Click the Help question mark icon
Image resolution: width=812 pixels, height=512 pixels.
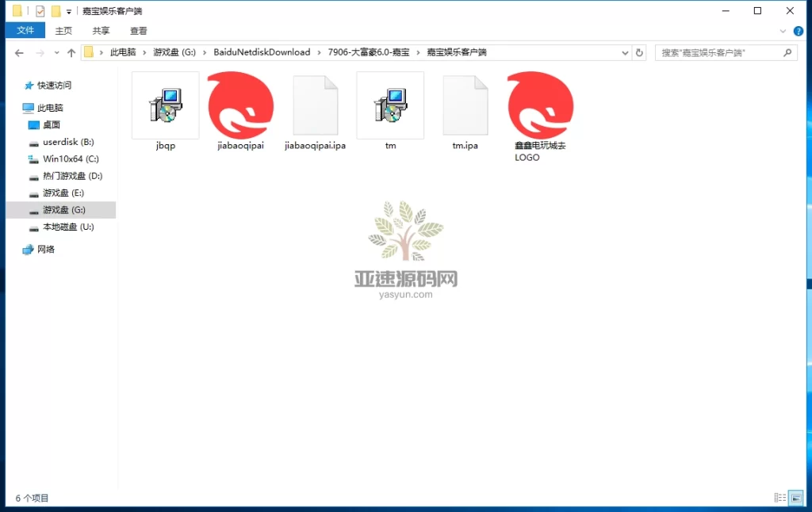pyautogui.click(x=798, y=31)
